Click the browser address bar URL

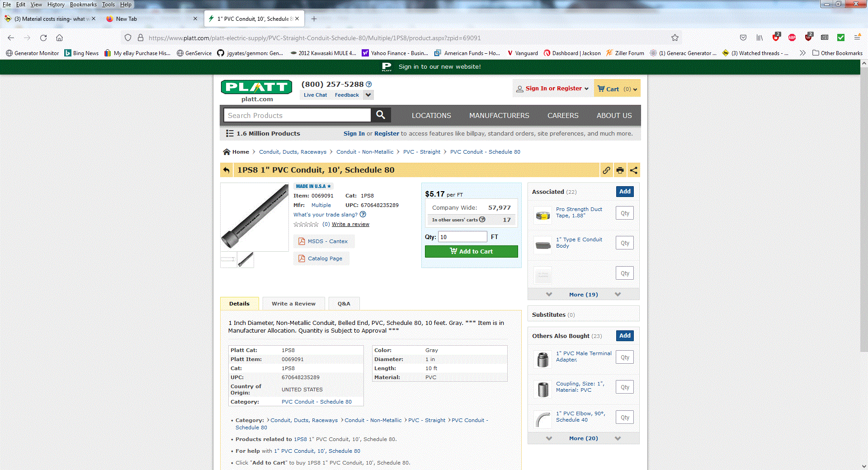click(x=315, y=38)
